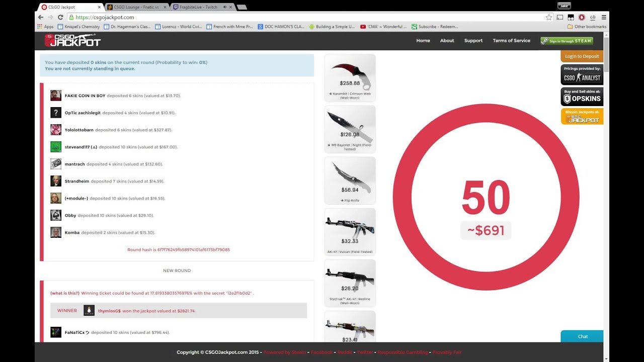
Task: Open the Responsible Gambling footer link
Action: 403,352
